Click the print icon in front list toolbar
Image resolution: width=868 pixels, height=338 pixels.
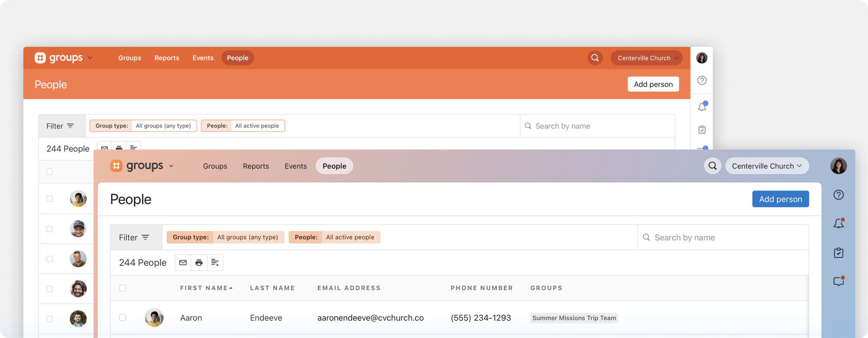[199, 263]
